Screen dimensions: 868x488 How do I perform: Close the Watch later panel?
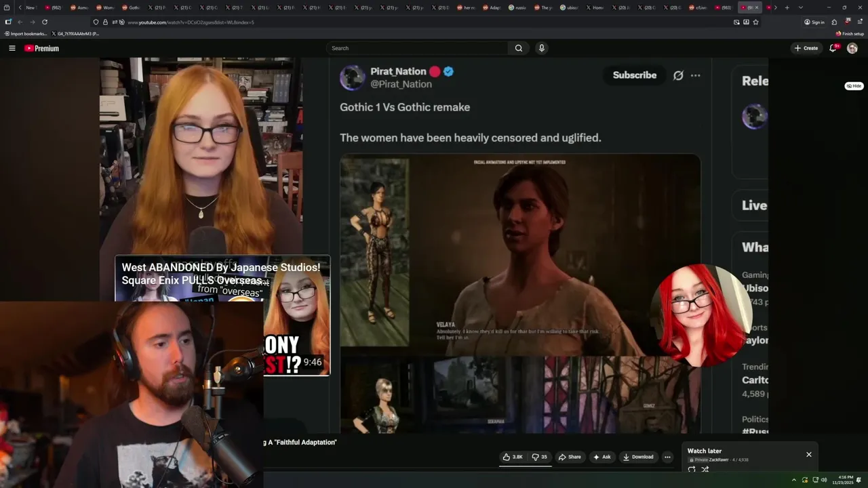pos(808,454)
